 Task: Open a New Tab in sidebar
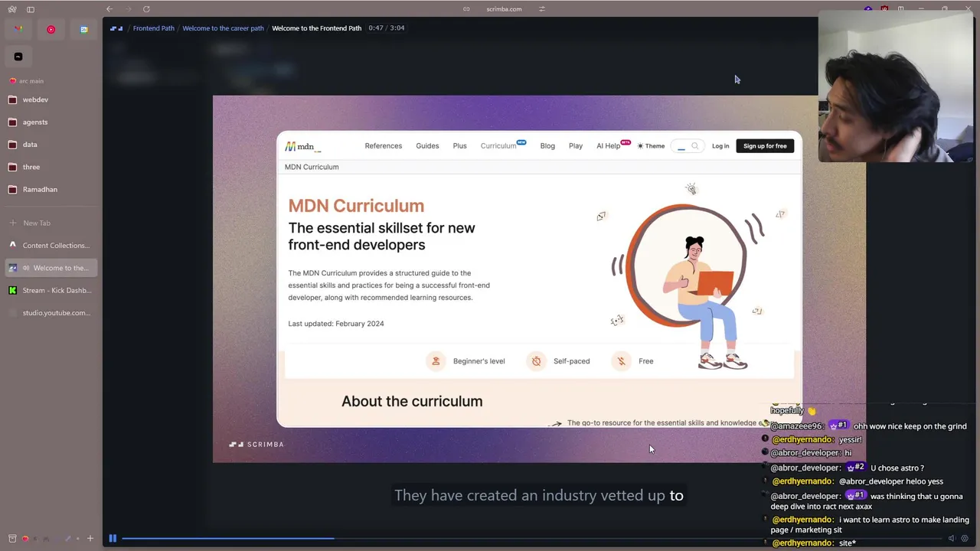coord(51,223)
